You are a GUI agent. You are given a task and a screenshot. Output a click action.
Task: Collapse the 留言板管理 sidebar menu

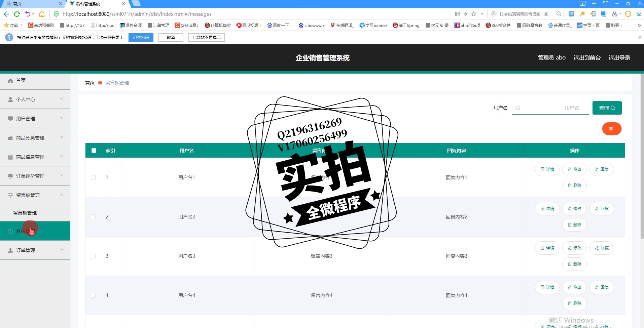click(x=35, y=195)
